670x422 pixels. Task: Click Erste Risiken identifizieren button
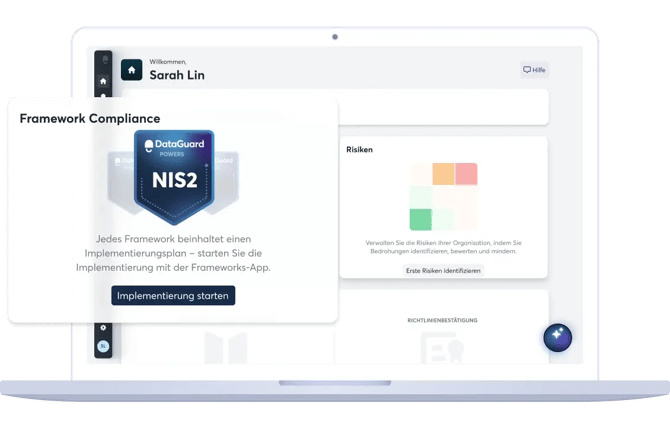click(443, 270)
